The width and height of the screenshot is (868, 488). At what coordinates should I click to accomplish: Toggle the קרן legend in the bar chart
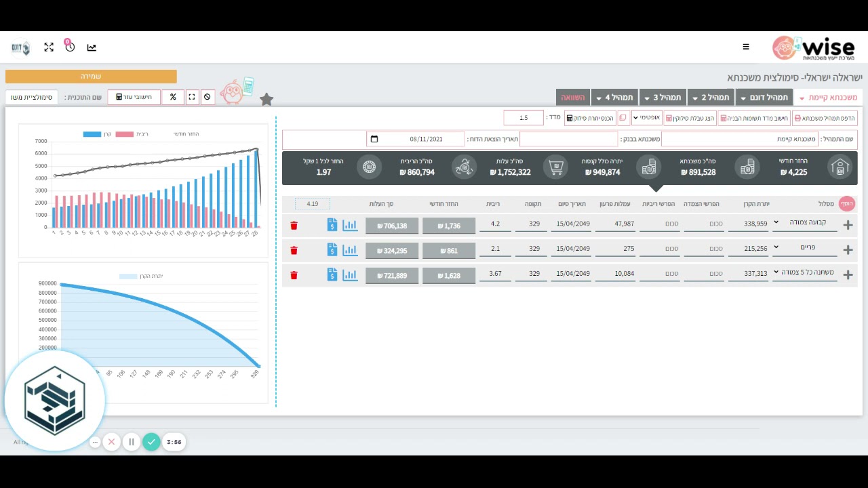pyautogui.click(x=98, y=134)
